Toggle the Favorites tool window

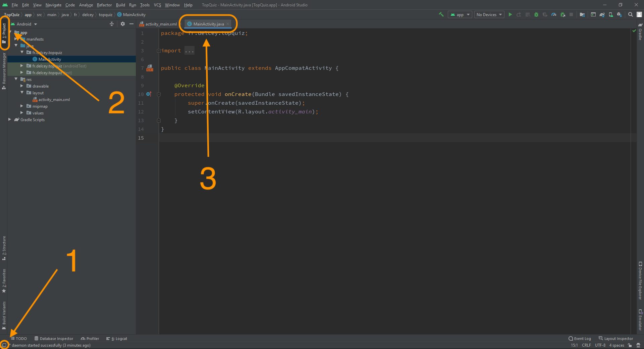click(x=4, y=281)
